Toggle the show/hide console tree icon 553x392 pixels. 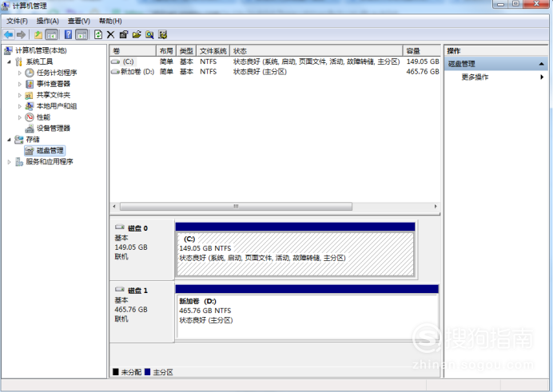click(x=52, y=34)
